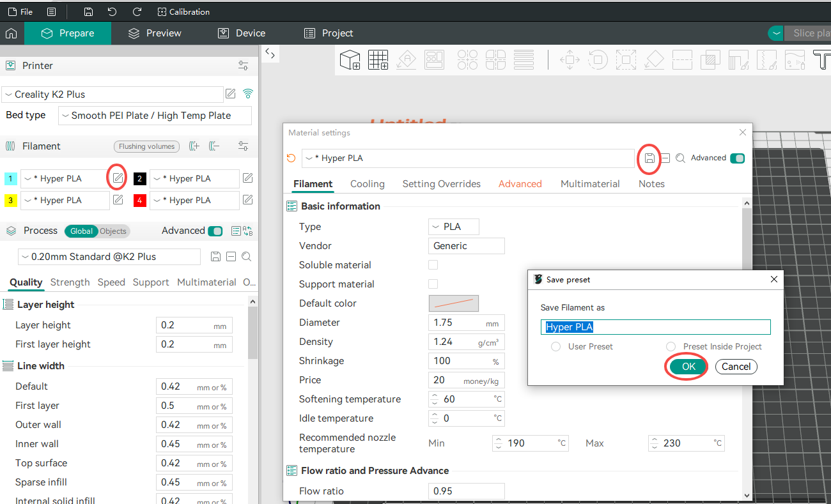Click the search icon next to process preset
Image resolution: width=831 pixels, height=504 pixels.
coord(246,257)
